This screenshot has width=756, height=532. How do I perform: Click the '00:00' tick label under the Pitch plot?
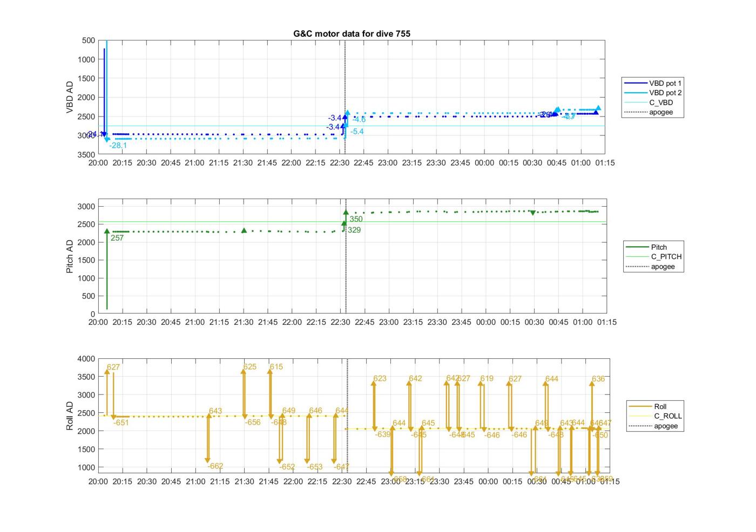tap(485, 322)
